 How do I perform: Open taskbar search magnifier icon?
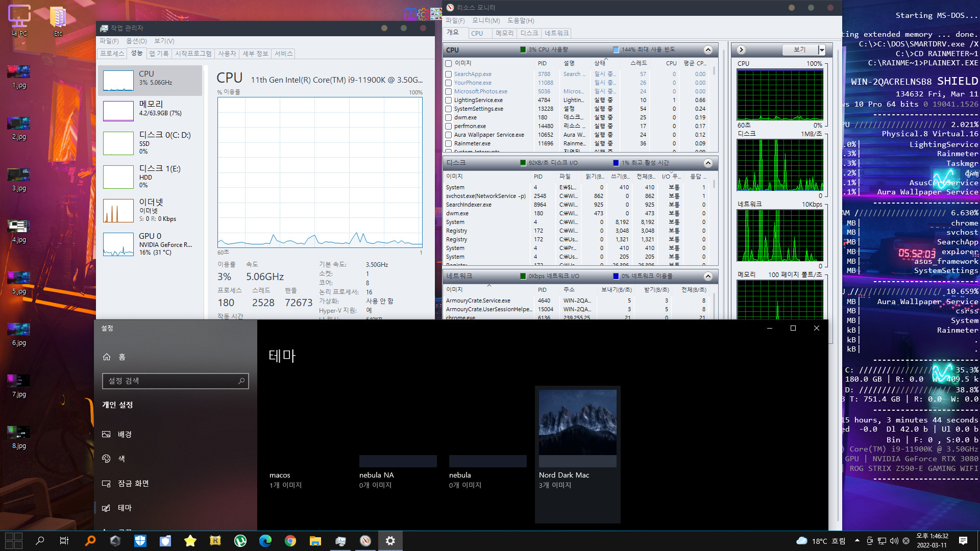39,541
